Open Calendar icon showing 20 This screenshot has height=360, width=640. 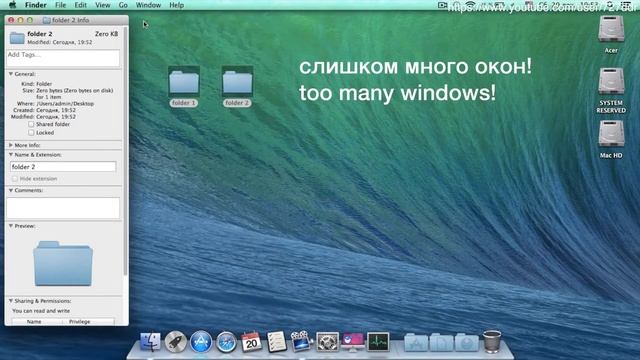pos(251,342)
